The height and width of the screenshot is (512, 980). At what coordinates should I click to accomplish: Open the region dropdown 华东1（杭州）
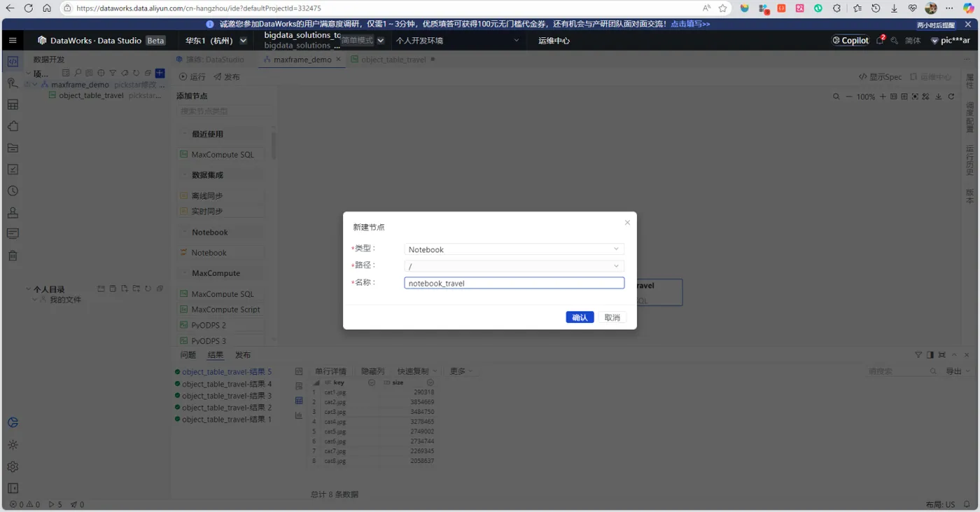[x=216, y=41]
